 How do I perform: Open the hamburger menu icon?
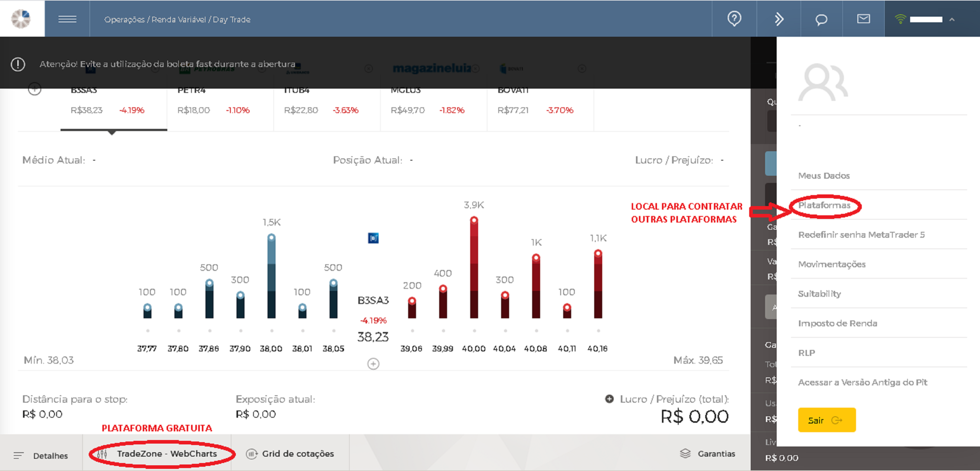click(67, 19)
